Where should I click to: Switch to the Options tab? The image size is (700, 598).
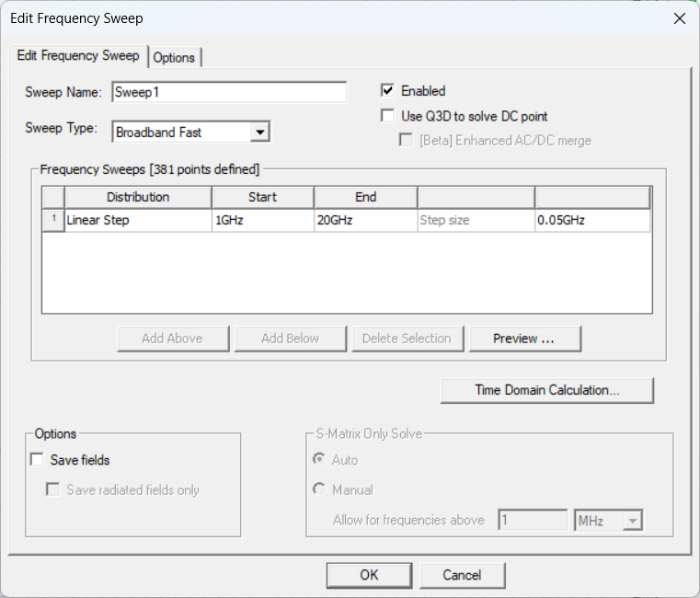click(174, 58)
